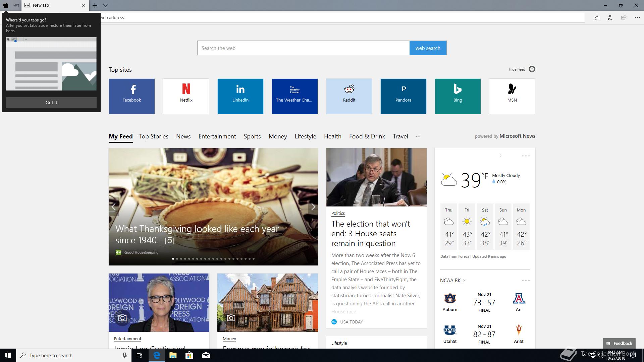Screen dimensions: 644x362
Task: Switch to the Health tab
Action: click(x=332, y=136)
